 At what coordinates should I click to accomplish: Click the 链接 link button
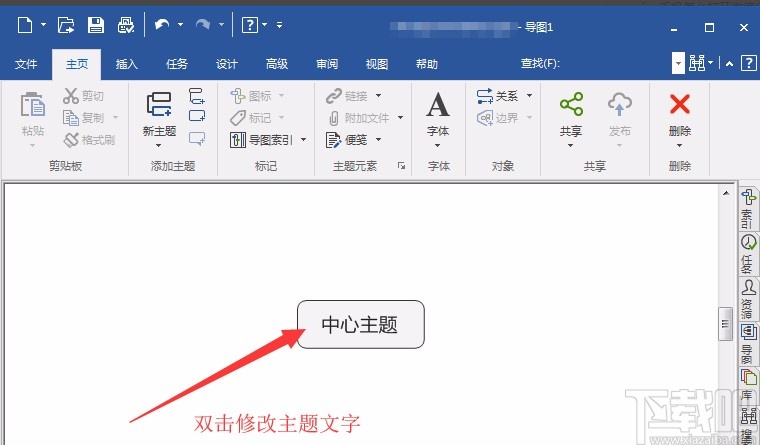347,96
